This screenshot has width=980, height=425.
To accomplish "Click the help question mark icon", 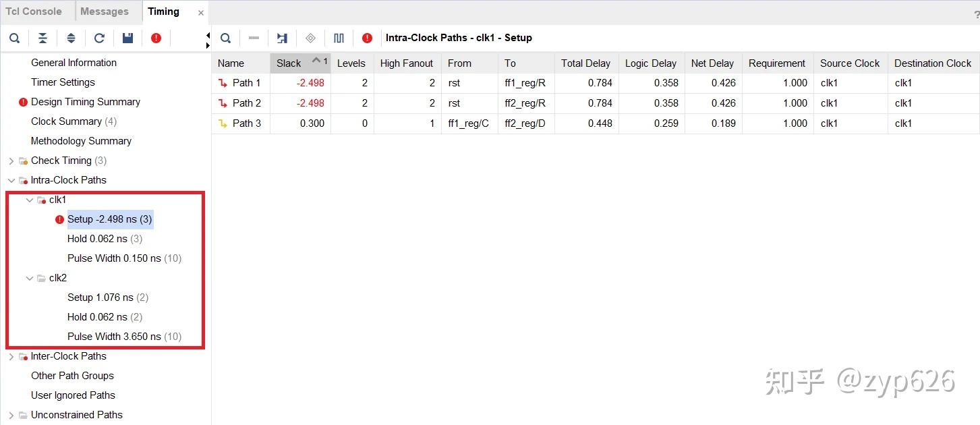I will coord(976,14).
